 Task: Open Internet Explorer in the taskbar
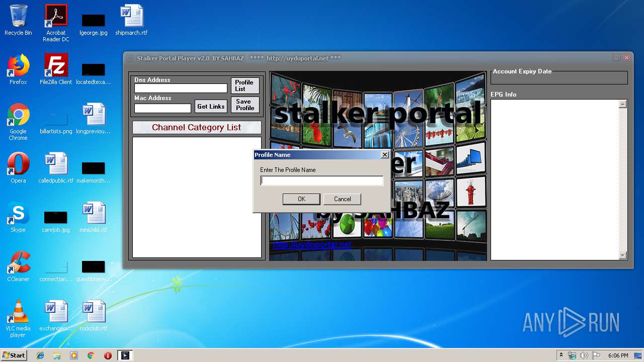(40, 355)
